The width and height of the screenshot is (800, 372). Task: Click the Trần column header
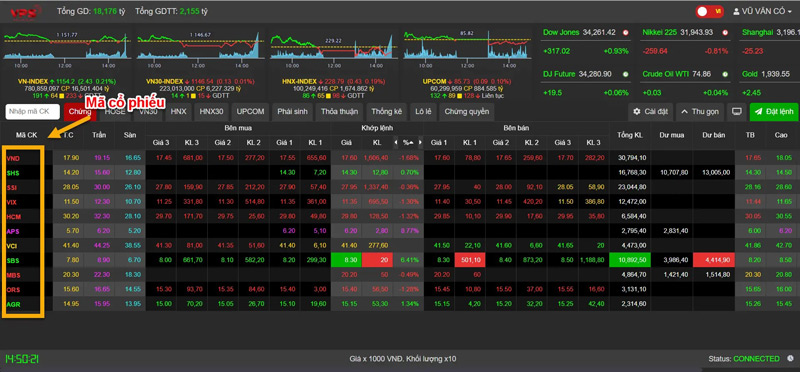99,135
